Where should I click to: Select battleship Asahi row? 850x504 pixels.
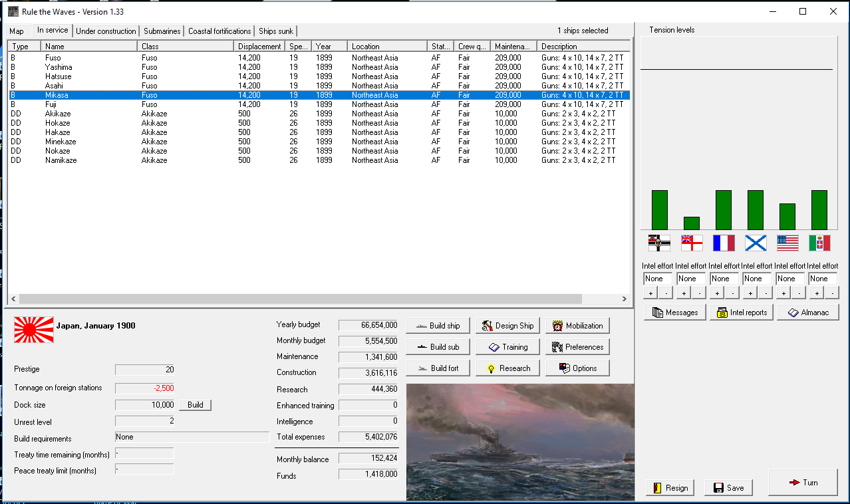[319, 86]
